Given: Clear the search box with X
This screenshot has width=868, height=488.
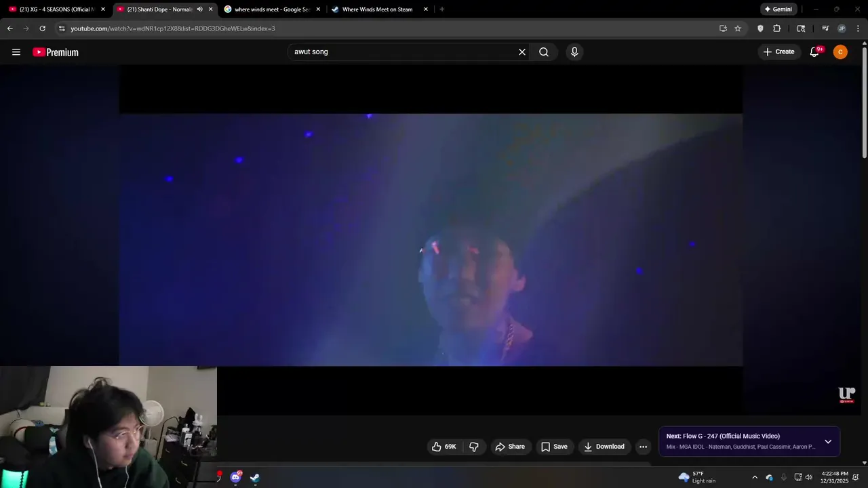Looking at the screenshot, I should pyautogui.click(x=522, y=52).
